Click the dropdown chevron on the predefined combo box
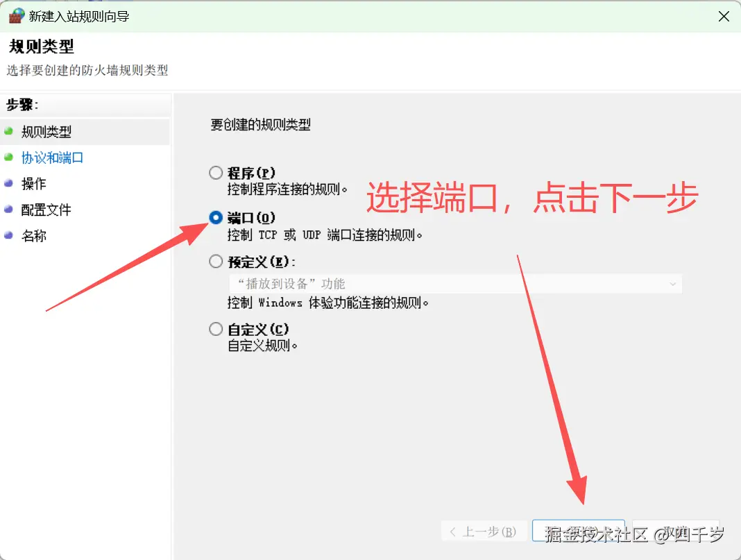The width and height of the screenshot is (741, 560). 672,284
